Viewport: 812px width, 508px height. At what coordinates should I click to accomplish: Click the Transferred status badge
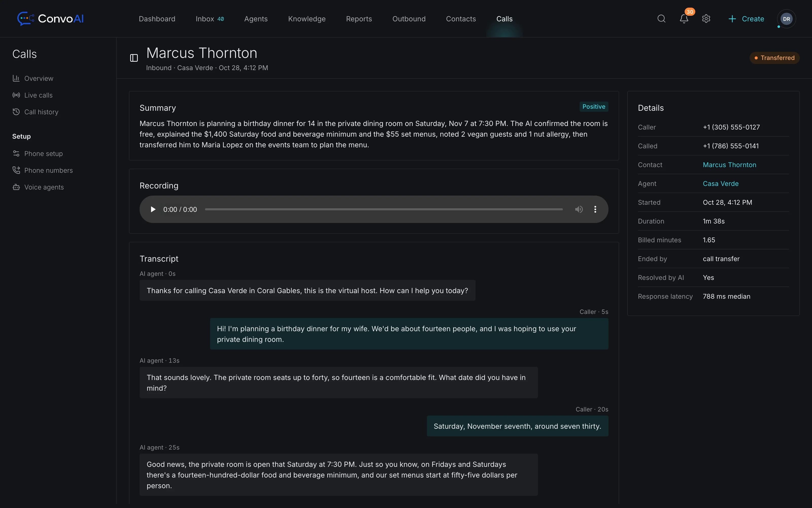coord(774,58)
